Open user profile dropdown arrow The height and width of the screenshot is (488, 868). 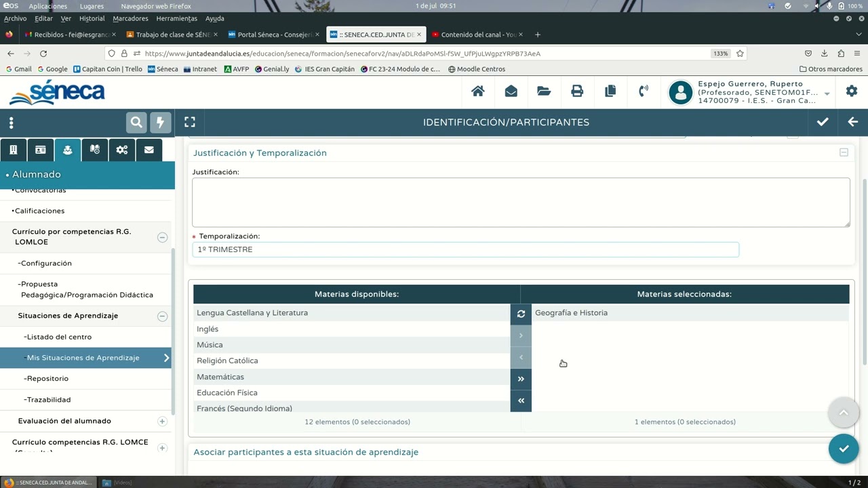(827, 94)
